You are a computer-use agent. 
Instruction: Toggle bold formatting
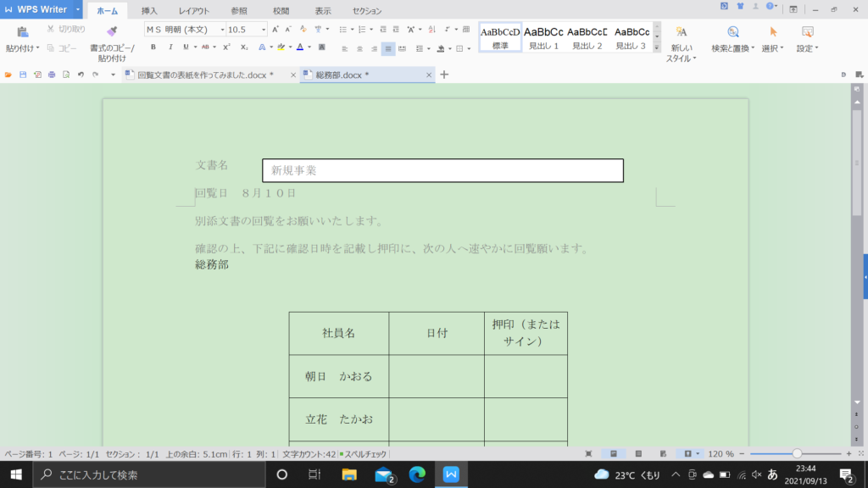pos(153,48)
